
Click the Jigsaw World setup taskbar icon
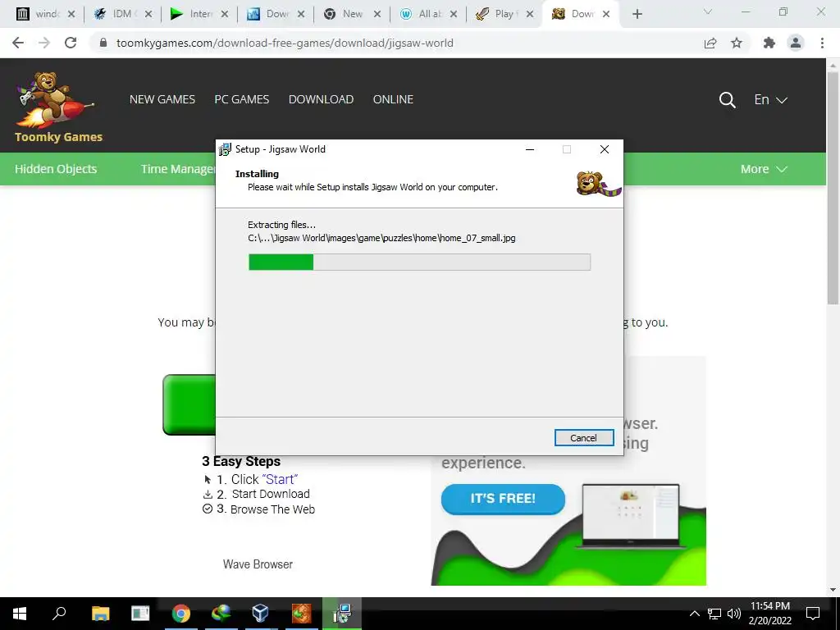[x=342, y=614]
